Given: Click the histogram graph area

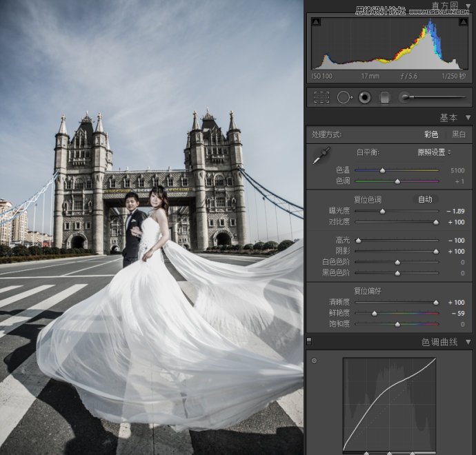Looking at the screenshot, I should point(390,44).
